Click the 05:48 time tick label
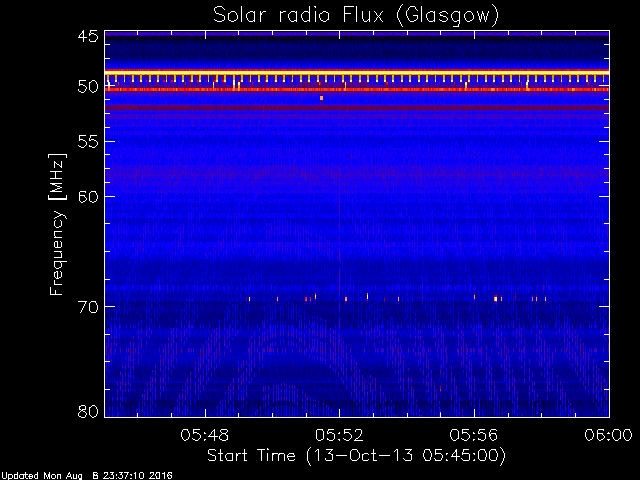Screen dimensions: 640x480 (x=204, y=435)
